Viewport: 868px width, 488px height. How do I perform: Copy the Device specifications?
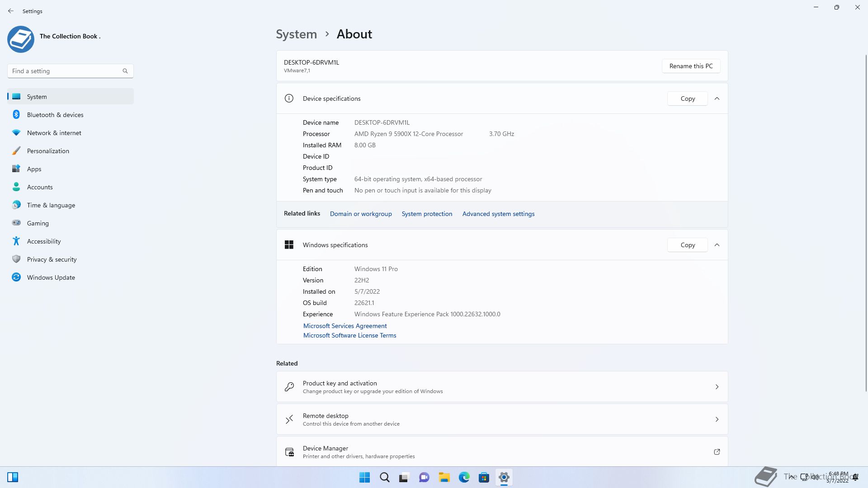688,99
